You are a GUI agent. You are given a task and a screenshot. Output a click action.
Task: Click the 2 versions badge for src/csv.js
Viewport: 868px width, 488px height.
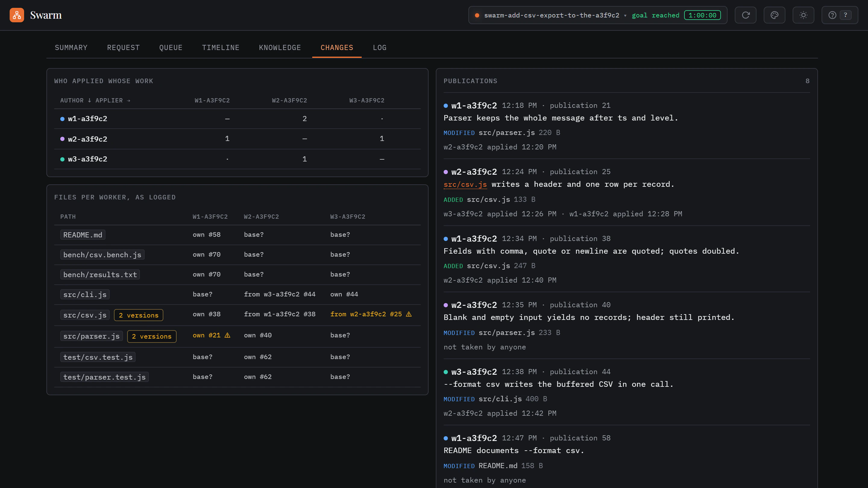139,315
